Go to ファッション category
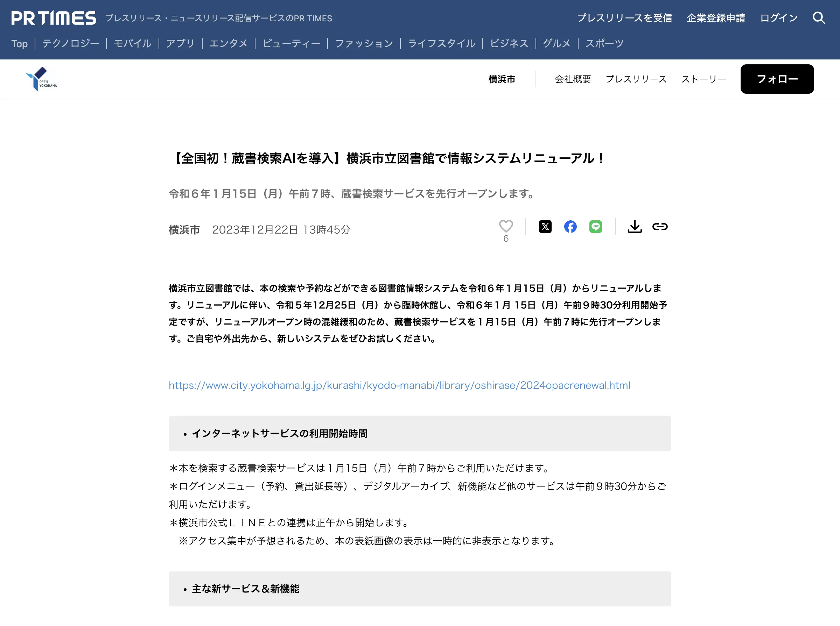The image size is (840, 626). 364,44
